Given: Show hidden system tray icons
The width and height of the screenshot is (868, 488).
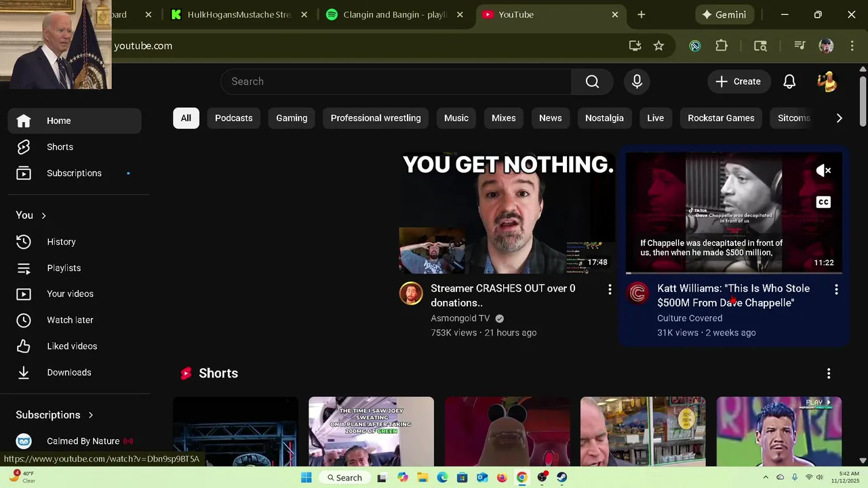Looking at the screenshot, I should (766, 477).
